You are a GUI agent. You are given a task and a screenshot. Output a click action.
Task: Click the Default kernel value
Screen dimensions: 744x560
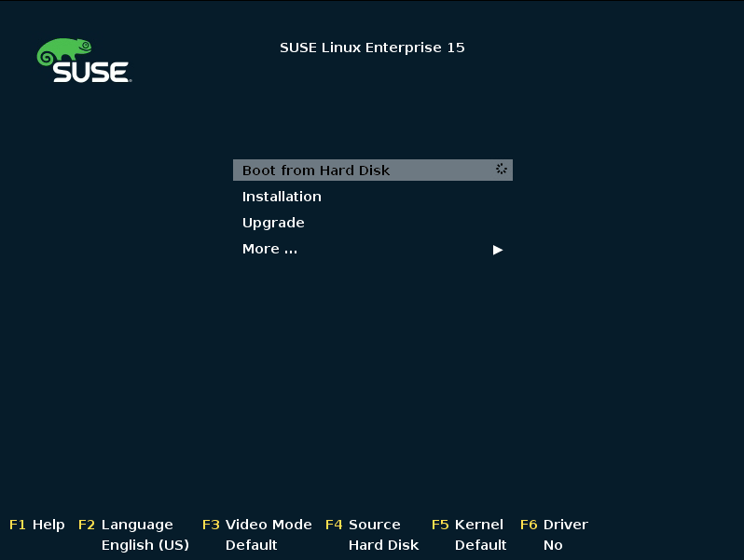click(x=481, y=545)
